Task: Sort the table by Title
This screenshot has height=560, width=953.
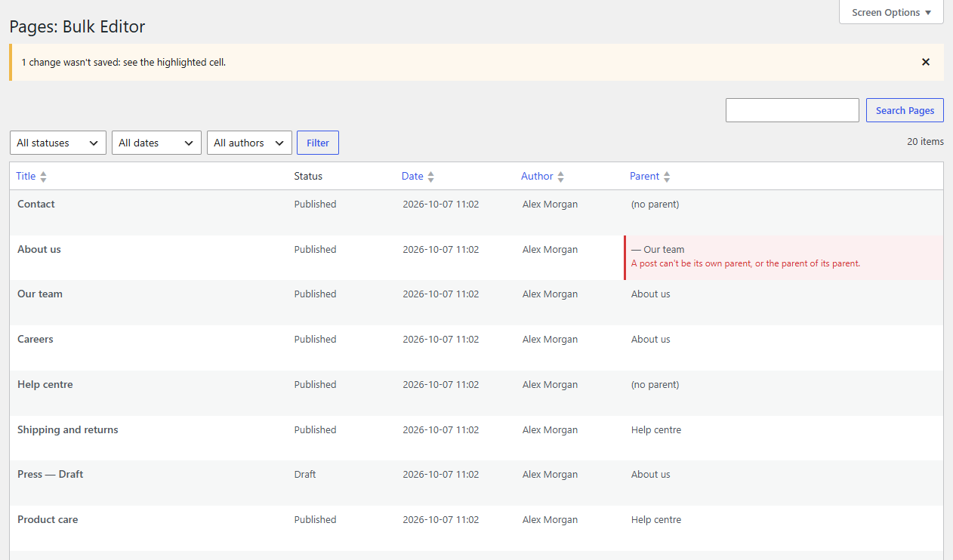Action: [x=26, y=176]
